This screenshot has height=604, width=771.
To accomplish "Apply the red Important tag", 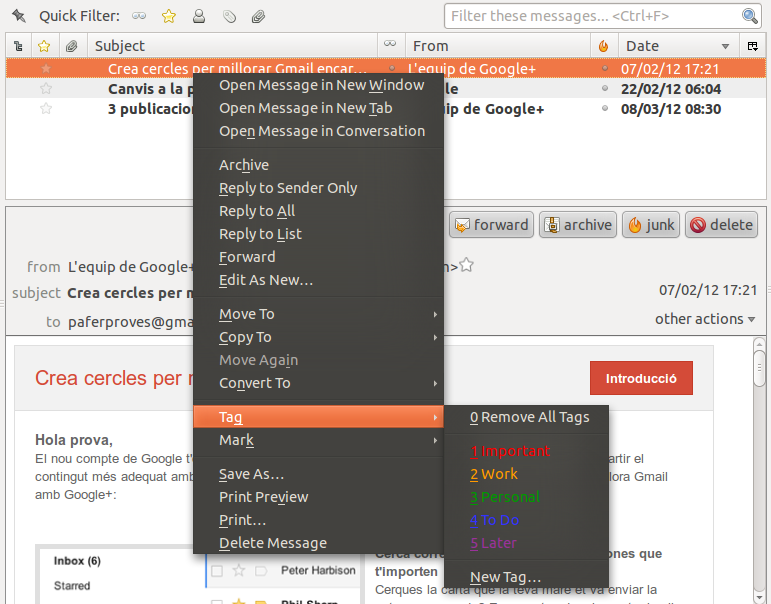I will [510, 451].
